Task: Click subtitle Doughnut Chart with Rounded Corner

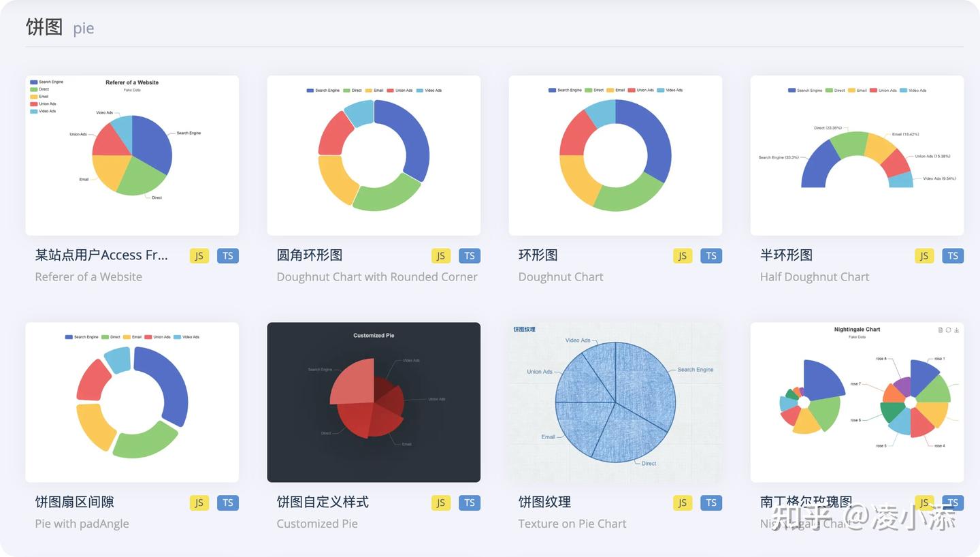Action: (377, 276)
